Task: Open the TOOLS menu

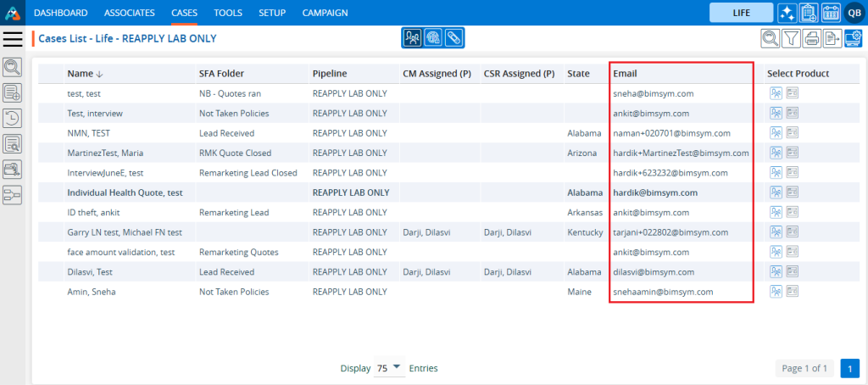Action: (x=227, y=13)
